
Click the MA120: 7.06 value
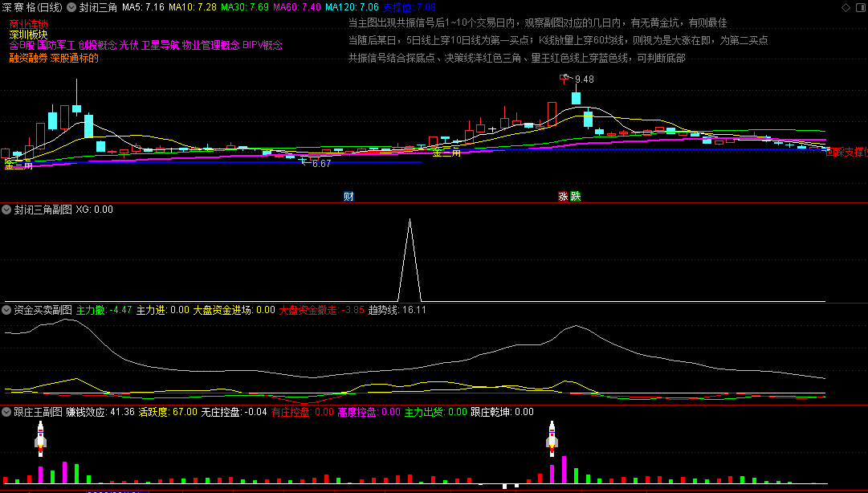(352, 7)
